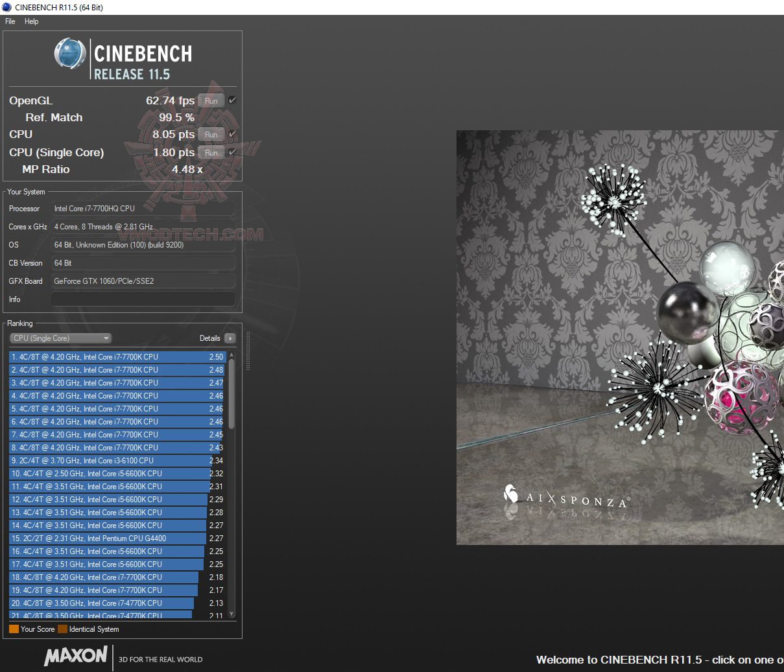Click the panel splitter grip handle

[x=248, y=351]
